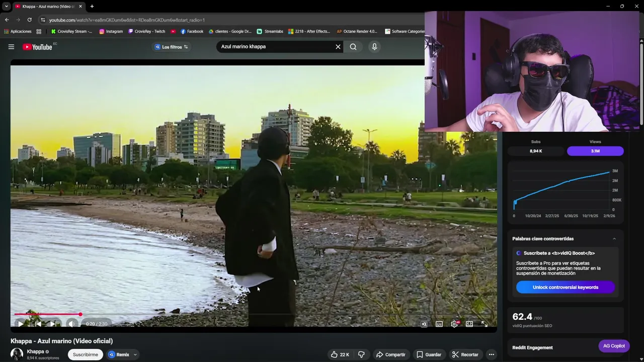The image size is (644, 362).
Task: Like the video (22 K)
Action: click(x=340, y=354)
